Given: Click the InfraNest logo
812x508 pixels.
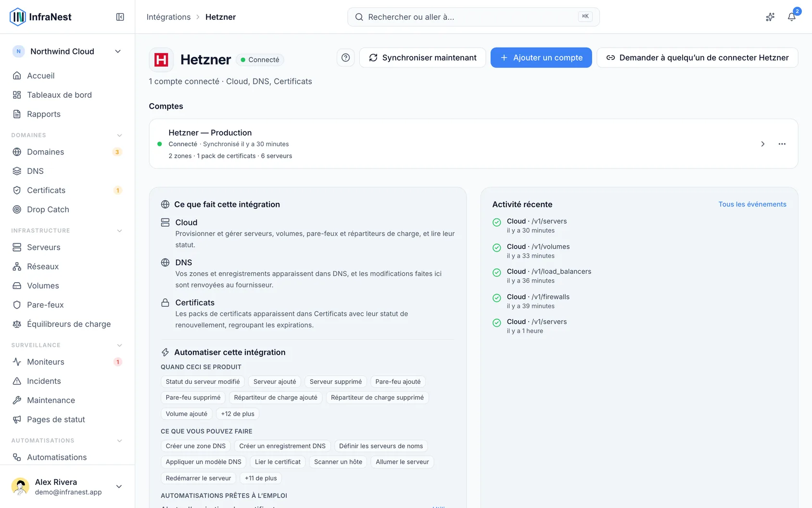Looking at the screenshot, I should [x=41, y=17].
